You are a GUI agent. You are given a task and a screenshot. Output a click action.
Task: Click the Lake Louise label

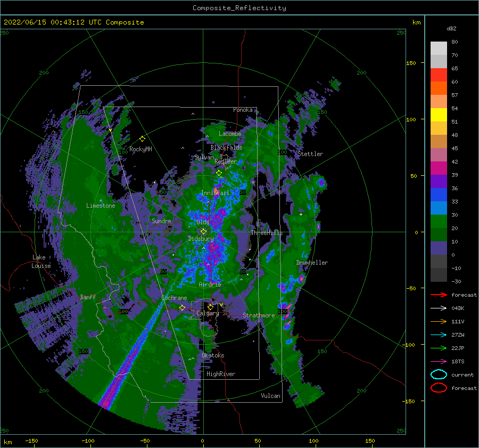tap(42, 262)
